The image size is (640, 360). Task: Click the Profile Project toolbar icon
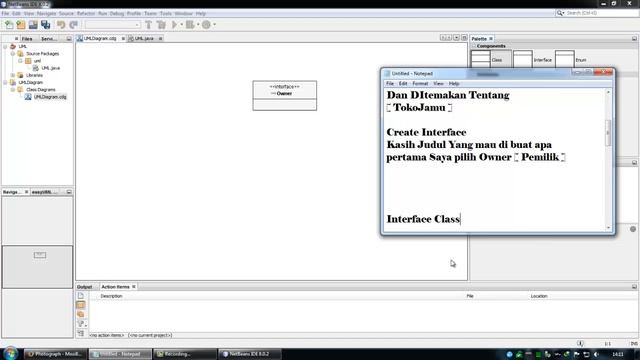[206, 25]
